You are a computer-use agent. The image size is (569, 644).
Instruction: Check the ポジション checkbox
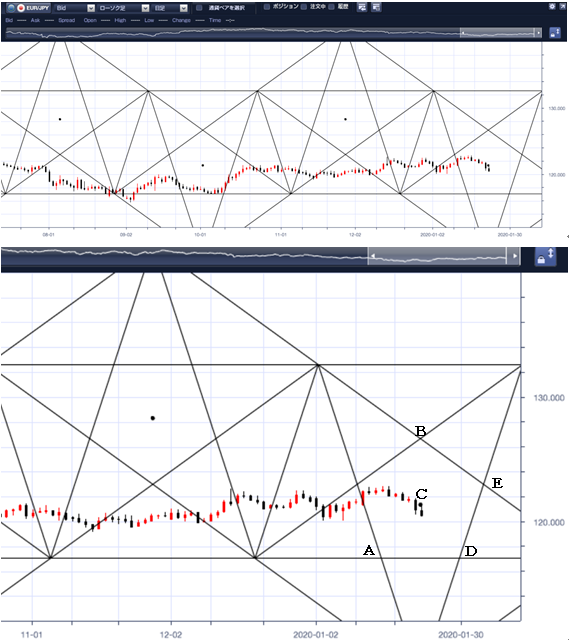click(x=267, y=7)
